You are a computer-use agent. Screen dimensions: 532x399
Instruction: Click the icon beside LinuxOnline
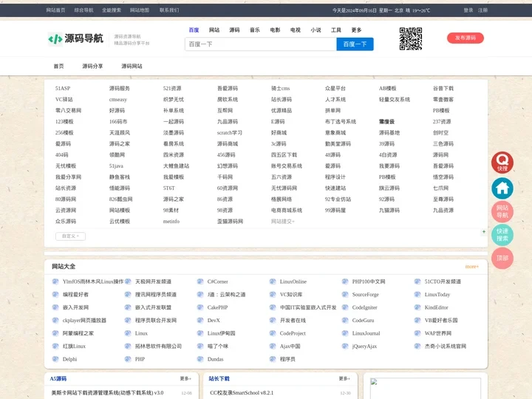(273, 282)
